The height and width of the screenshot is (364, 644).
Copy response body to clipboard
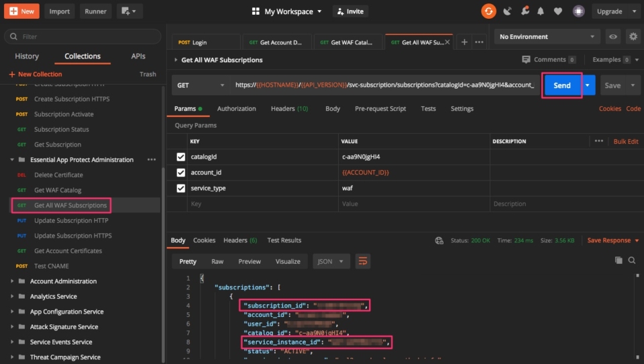619,260
